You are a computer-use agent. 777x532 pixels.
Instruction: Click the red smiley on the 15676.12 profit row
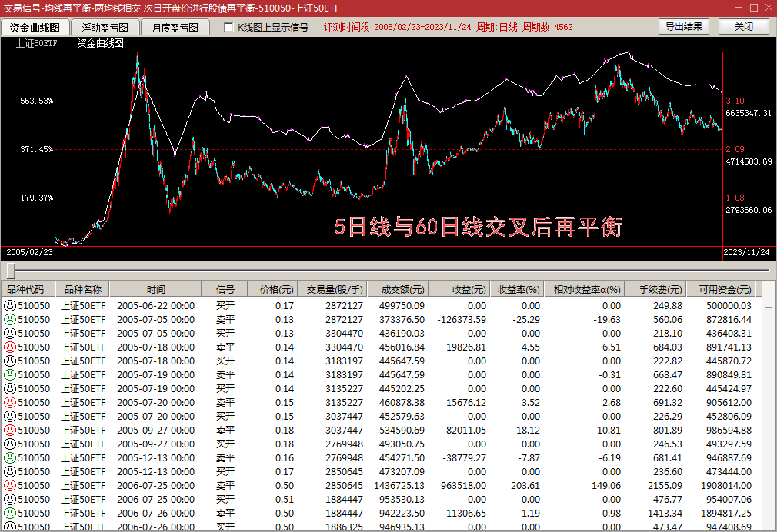(10, 402)
